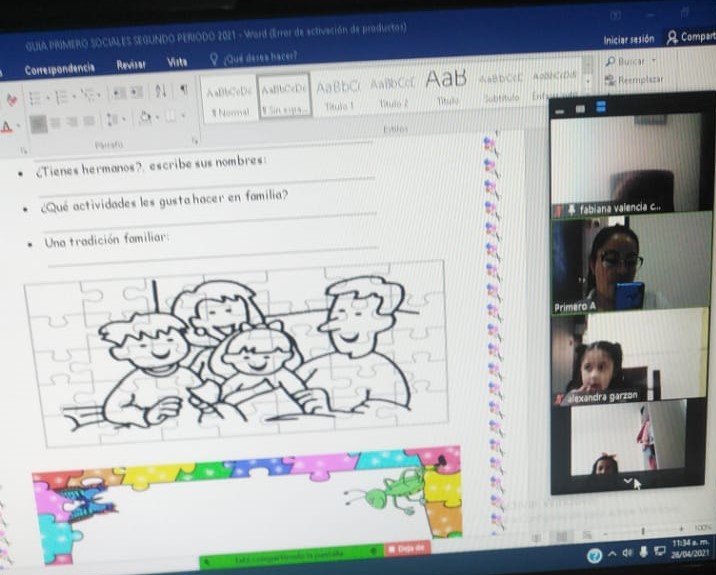Click the borders icon in Párrafo group
This screenshot has height=575, width=716.
pyautogui.click(x=170, y=116)
